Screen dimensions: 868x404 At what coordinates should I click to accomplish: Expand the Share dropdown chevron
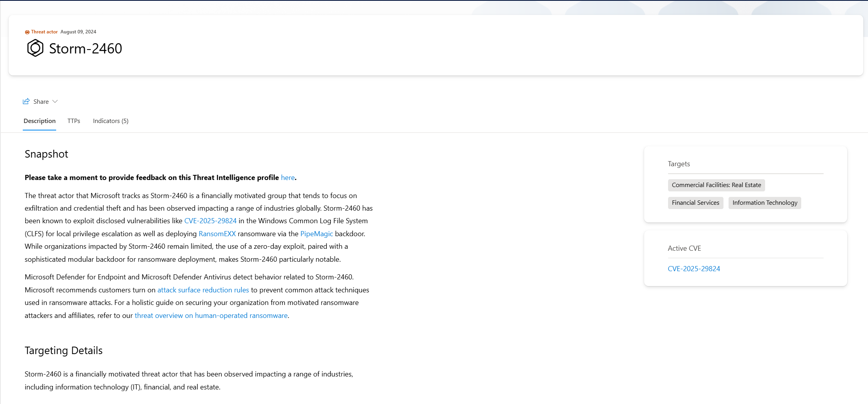(x=55, y=101)
